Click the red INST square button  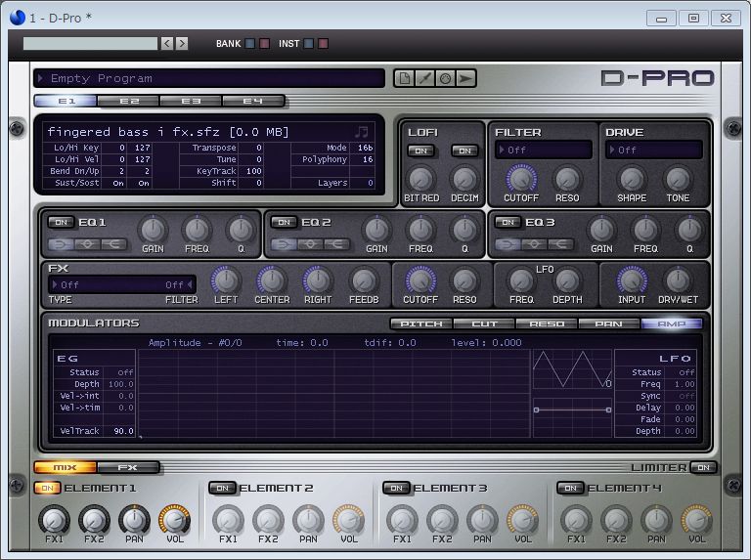(x=324, y=44)
